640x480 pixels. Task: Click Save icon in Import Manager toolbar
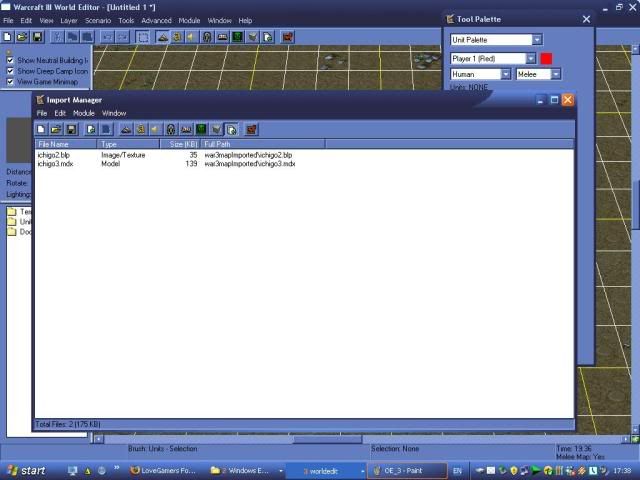[71, 129]
